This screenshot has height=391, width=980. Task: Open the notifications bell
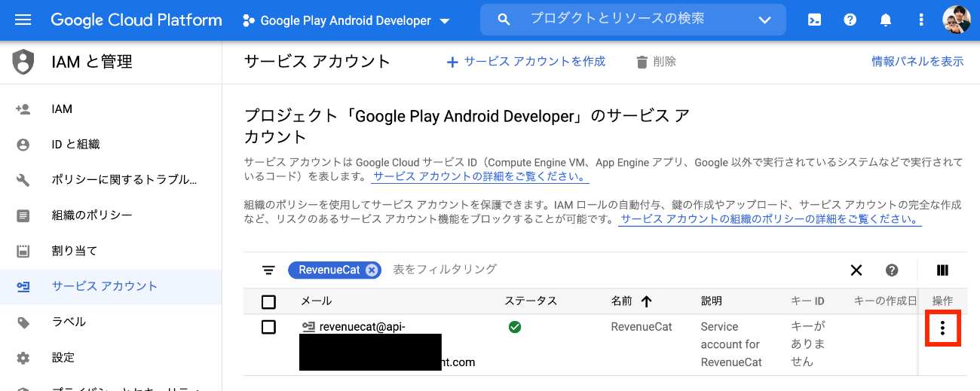pos(886,20)
